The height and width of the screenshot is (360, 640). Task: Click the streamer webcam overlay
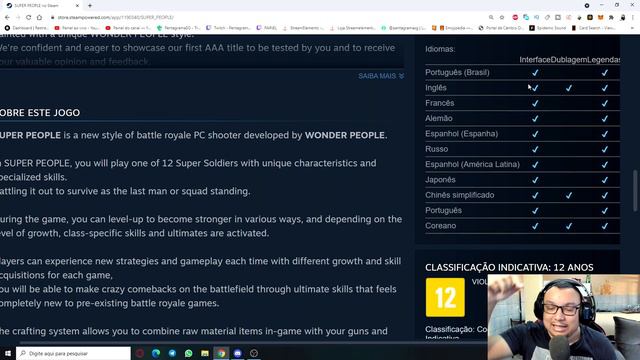pyautogui.click(x=564, y=317)
